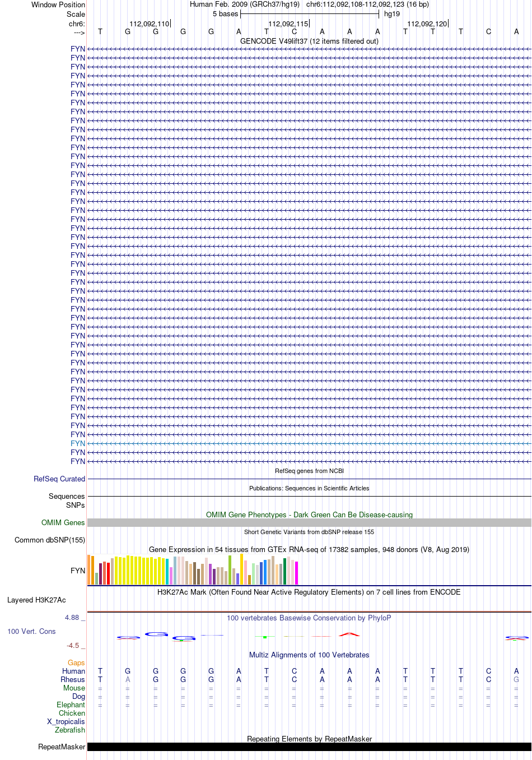Click the black RepeatMasker element bar
This screenshot has height=760, width=532.
click(x=309, y=747)
